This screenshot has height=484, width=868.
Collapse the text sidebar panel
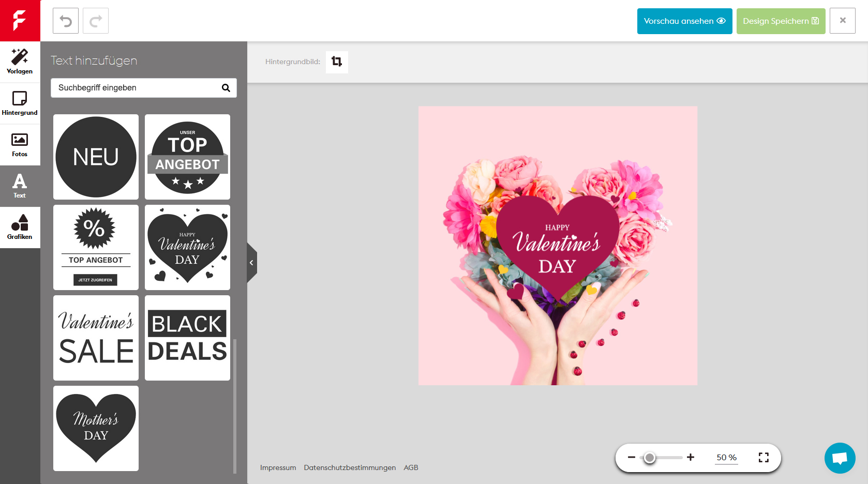point(251,263)
